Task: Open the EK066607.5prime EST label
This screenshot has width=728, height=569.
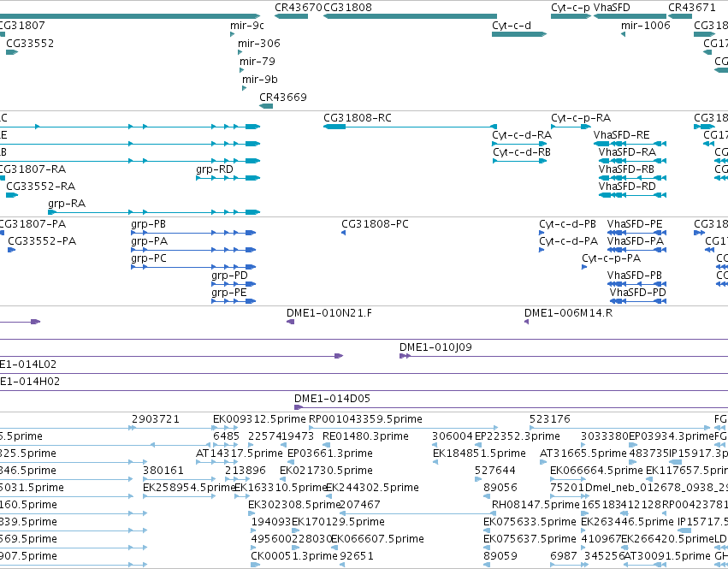Action: coord(377,540)
